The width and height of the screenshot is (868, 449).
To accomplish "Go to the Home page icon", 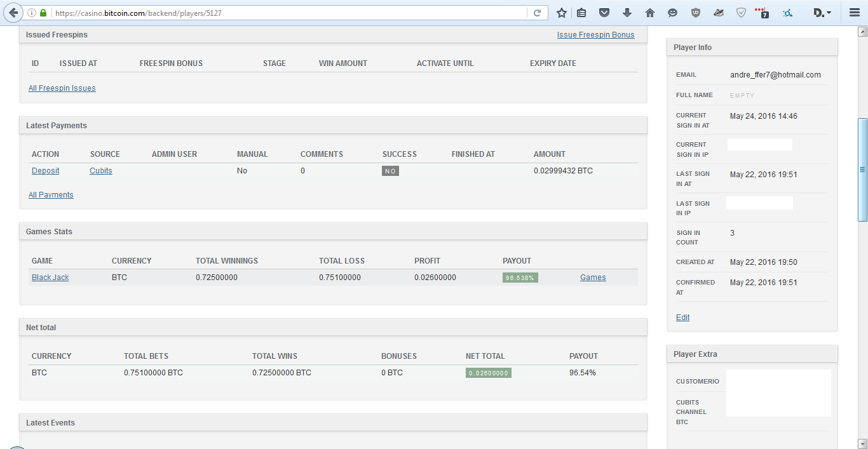I will pos(649,13).
